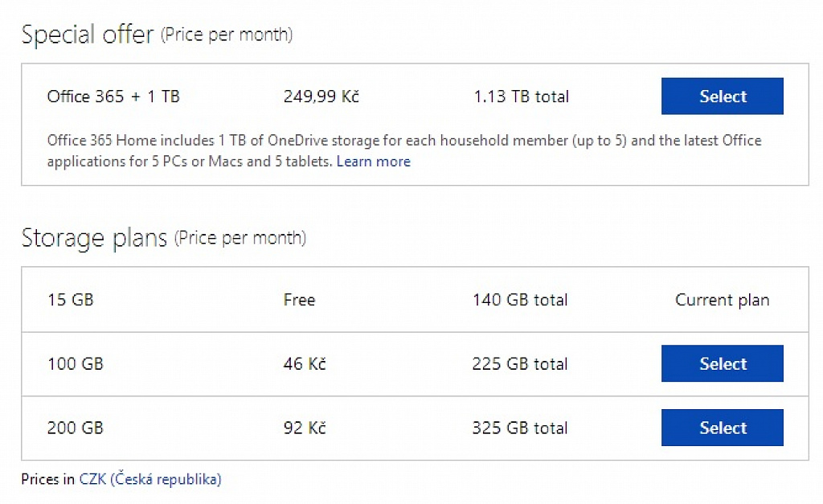Click the 249,99 Kč price

(321, 96)
